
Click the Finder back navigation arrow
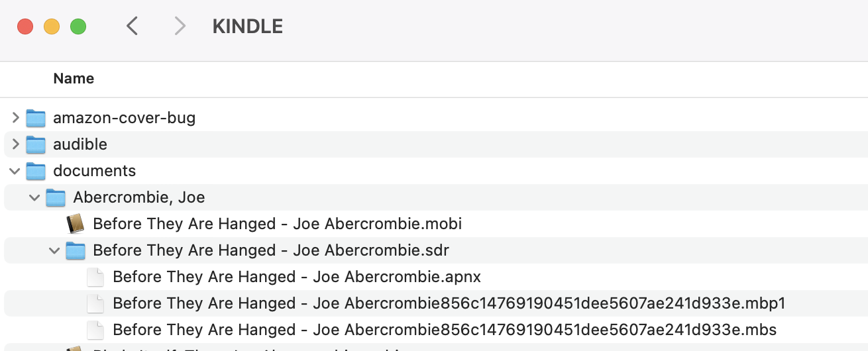tap(133, 26)
